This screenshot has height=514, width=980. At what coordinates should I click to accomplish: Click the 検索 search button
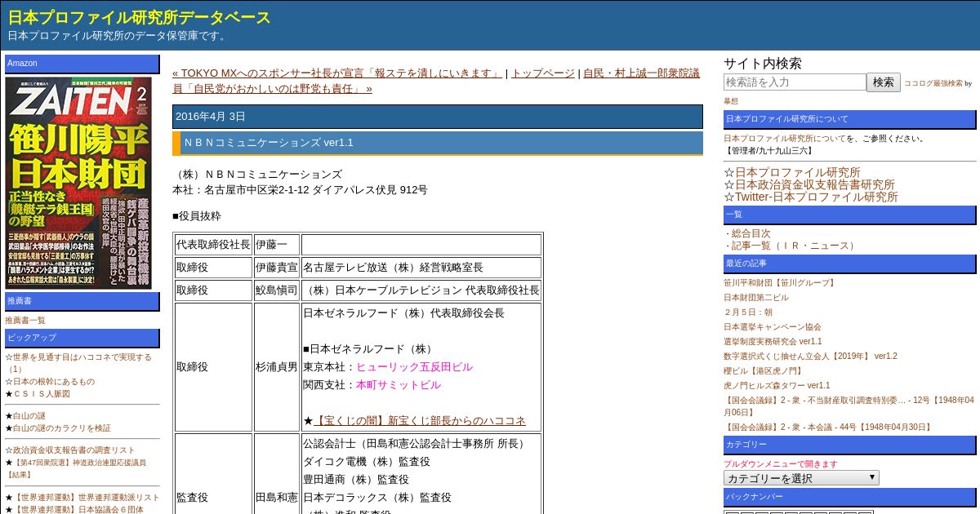(884, 82)
